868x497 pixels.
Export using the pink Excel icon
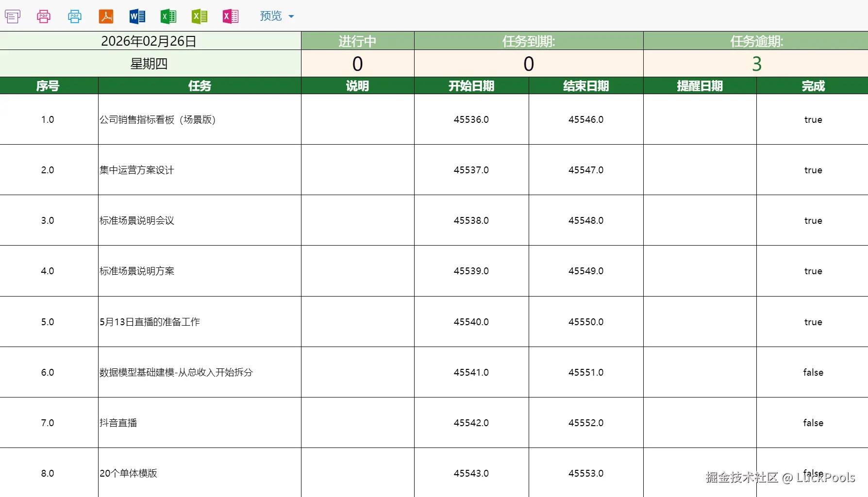pyautogui.click(x=230, y=17)
